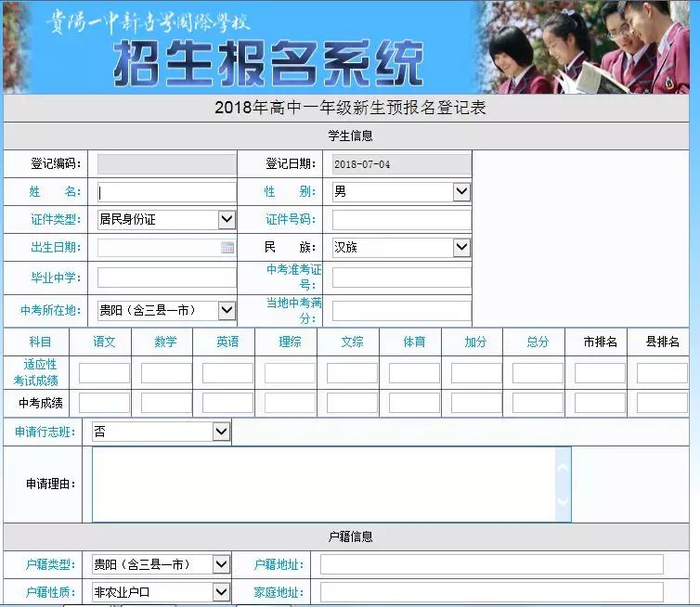Click the 招生报名系统 banner title
Screen dimensions: 700x607
tap(267, 63)
